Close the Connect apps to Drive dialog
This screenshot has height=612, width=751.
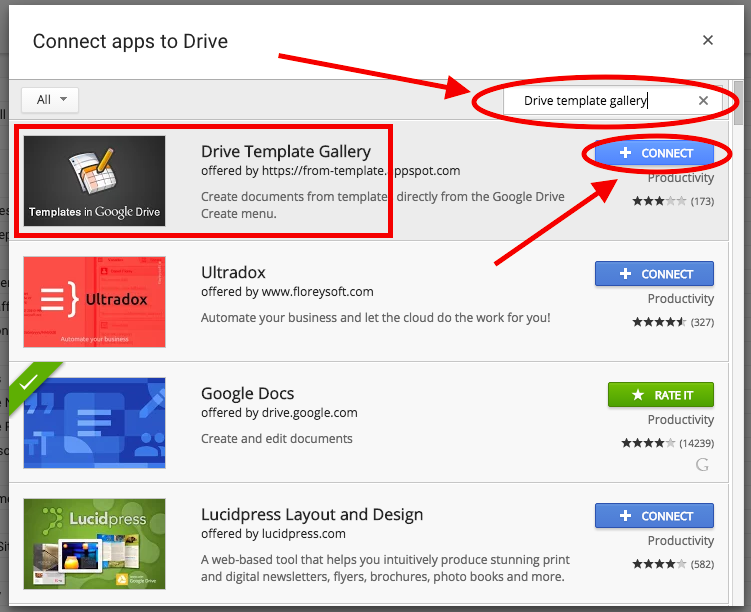click(x=707, y=40)
